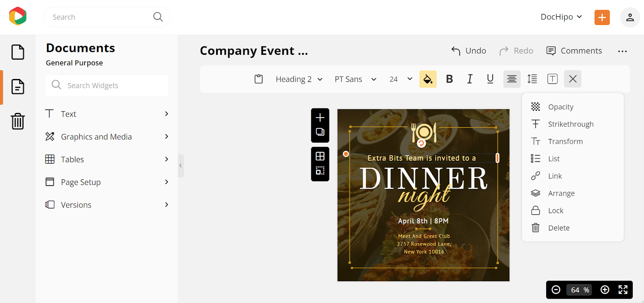Click the add page plus icon
644x303 pixels.
(x=320, y=118)
